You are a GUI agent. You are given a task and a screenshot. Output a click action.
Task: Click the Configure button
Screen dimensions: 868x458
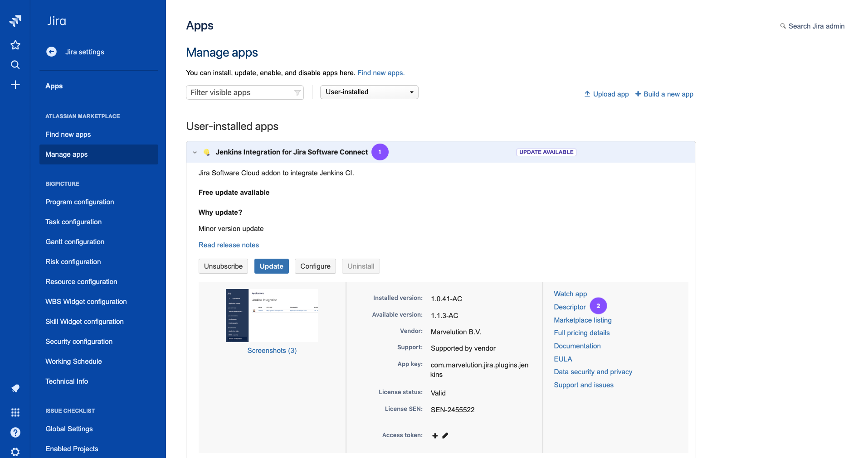[315, 266]
